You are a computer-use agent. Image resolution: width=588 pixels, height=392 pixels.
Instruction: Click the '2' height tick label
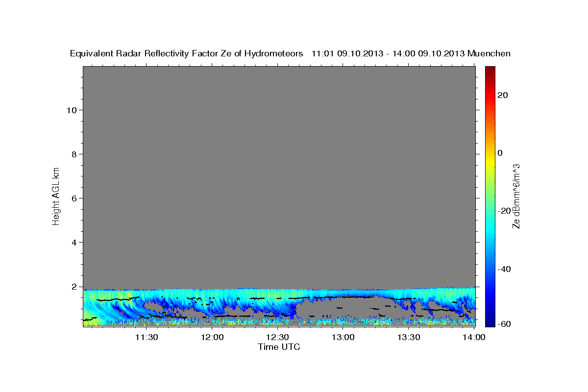(74, 287)
